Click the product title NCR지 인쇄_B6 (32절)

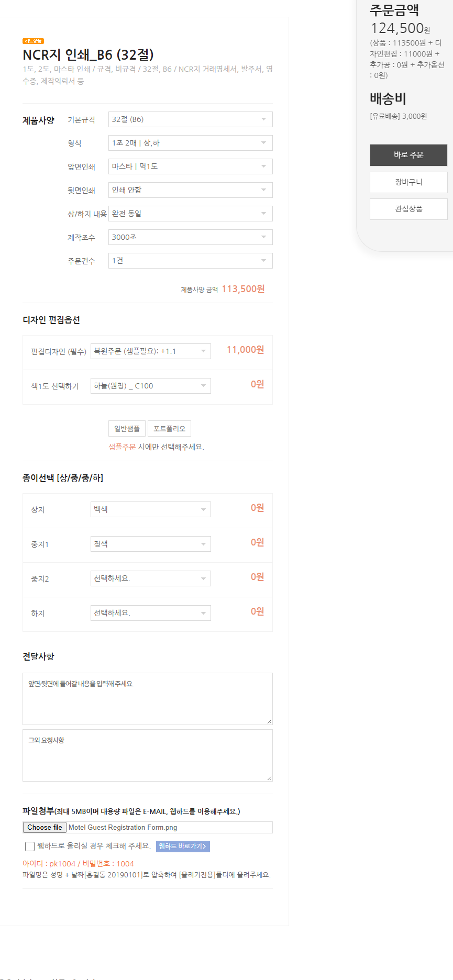tap(88, 55)
